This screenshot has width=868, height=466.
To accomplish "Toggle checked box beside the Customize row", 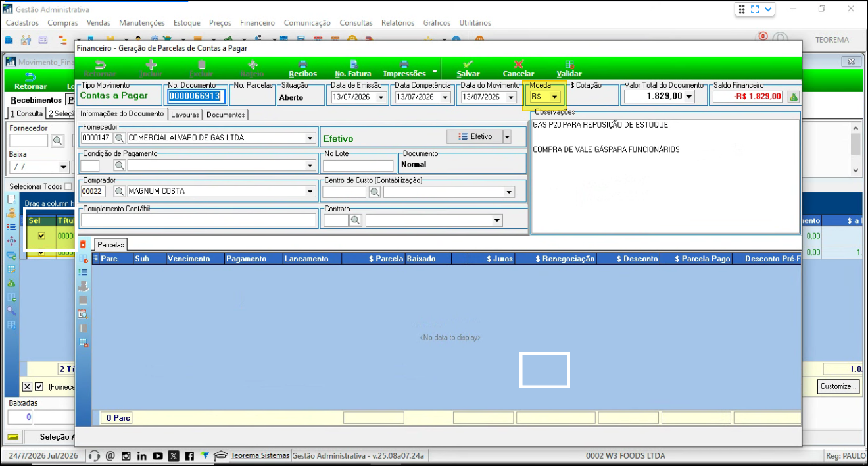I will point(39,386).
